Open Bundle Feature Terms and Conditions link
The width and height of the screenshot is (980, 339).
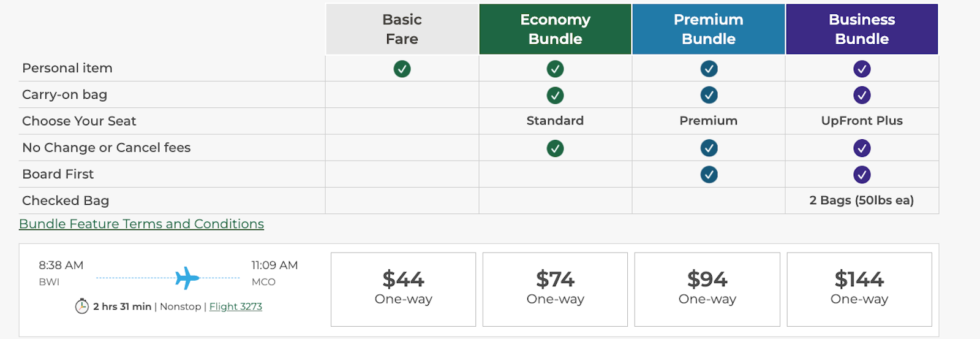click(x=141, y=224)
